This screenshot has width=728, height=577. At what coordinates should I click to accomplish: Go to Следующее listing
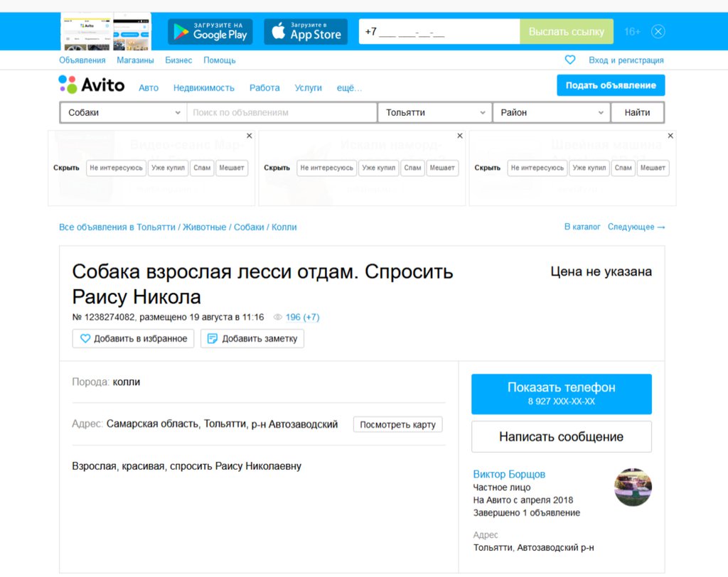click(636, 227)
